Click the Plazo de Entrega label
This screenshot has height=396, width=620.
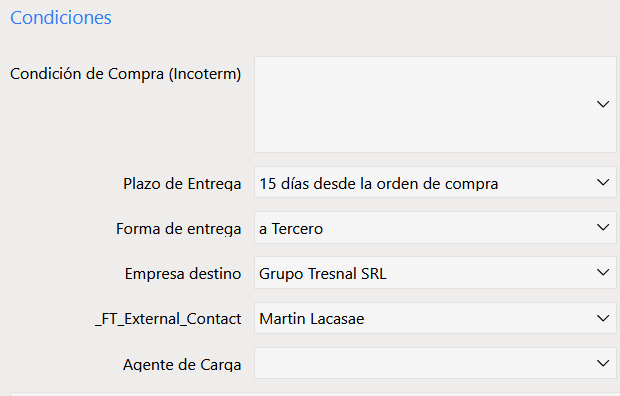(182, 184)
